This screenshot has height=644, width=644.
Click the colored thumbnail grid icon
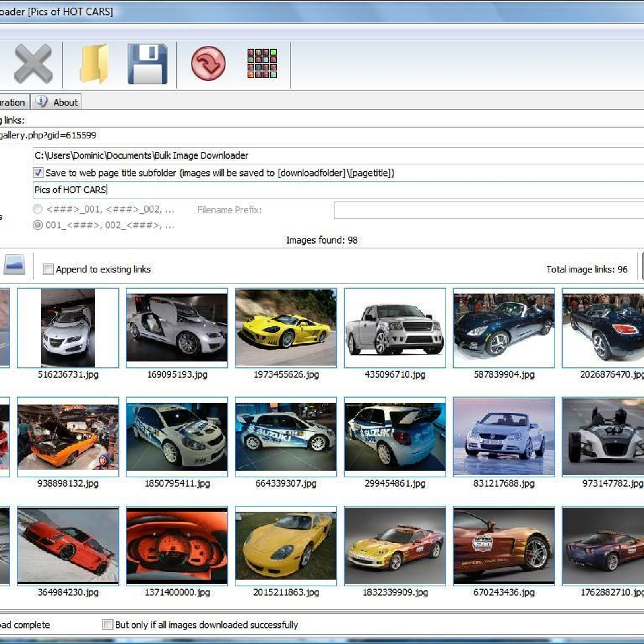262,63
